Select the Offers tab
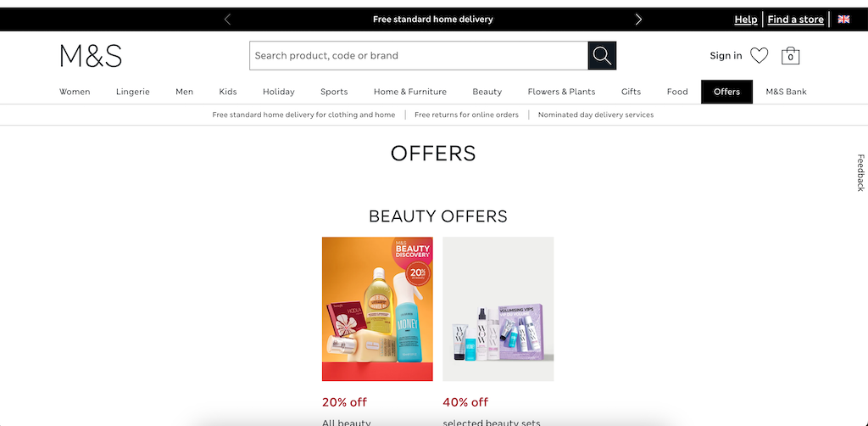 (726, 92)
